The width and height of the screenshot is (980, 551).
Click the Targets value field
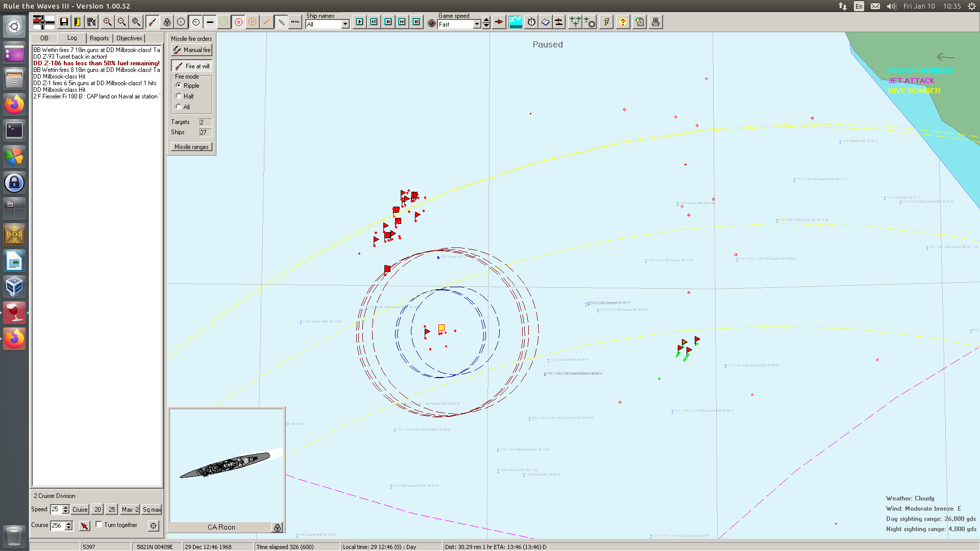(x=205, y=122)
